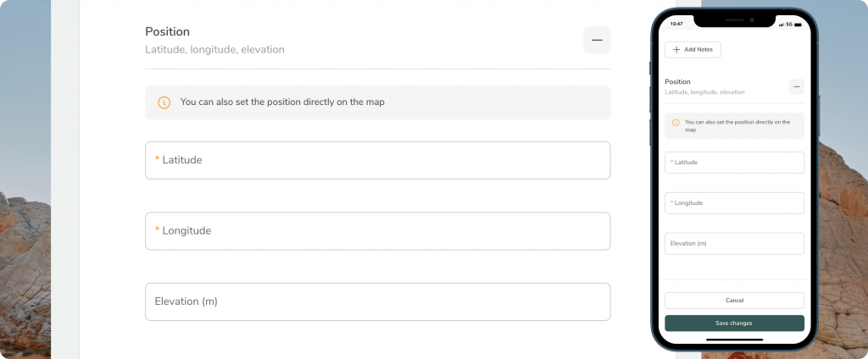Screen dimensions: 868x359
Task: Select the Elevation (m) field on the phone
Action: coord(734,244)
